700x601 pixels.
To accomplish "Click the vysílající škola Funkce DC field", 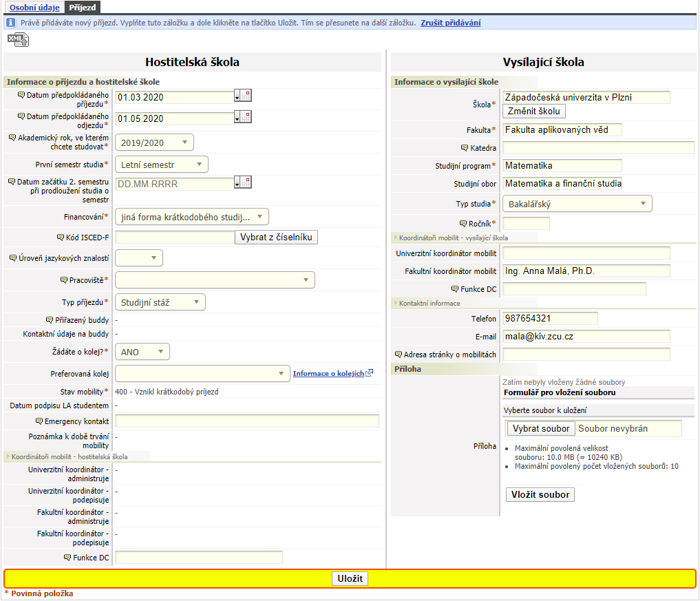I will point(574,289).
